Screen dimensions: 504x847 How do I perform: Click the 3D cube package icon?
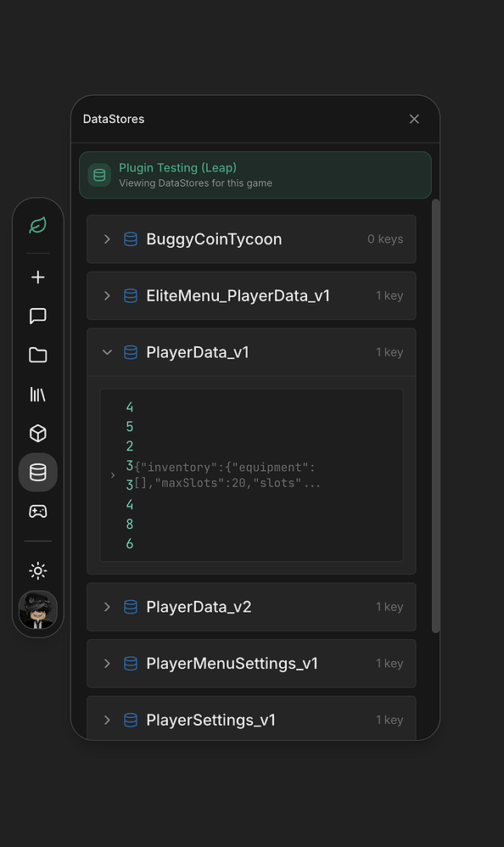(x=37, y=433)
